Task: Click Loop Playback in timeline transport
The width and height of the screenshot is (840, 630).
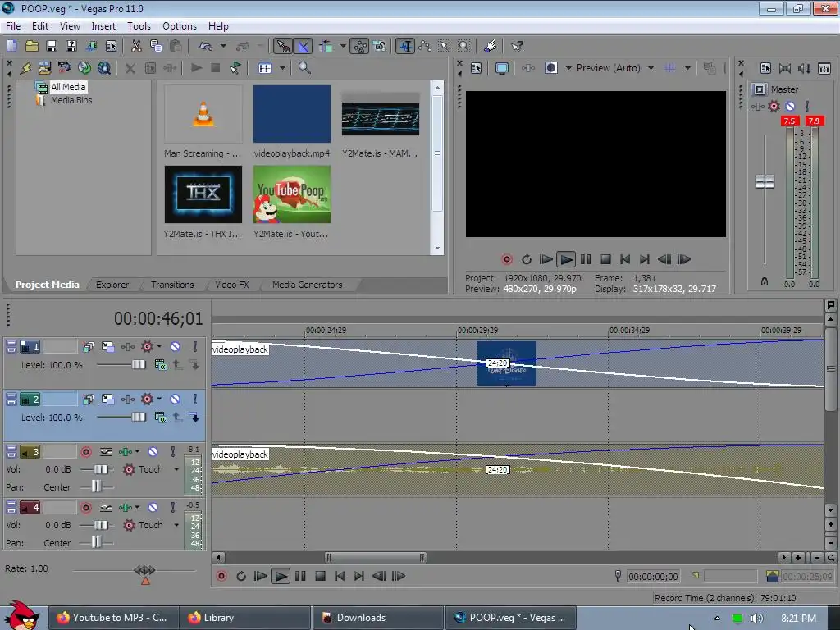Action: coord(241,576)
